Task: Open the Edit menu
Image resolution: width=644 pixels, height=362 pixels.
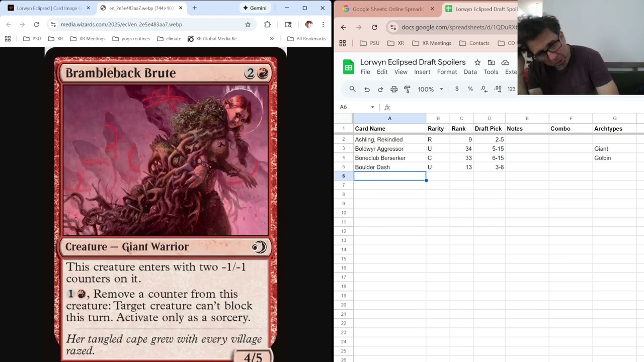Action: click(x=382, y=72)
